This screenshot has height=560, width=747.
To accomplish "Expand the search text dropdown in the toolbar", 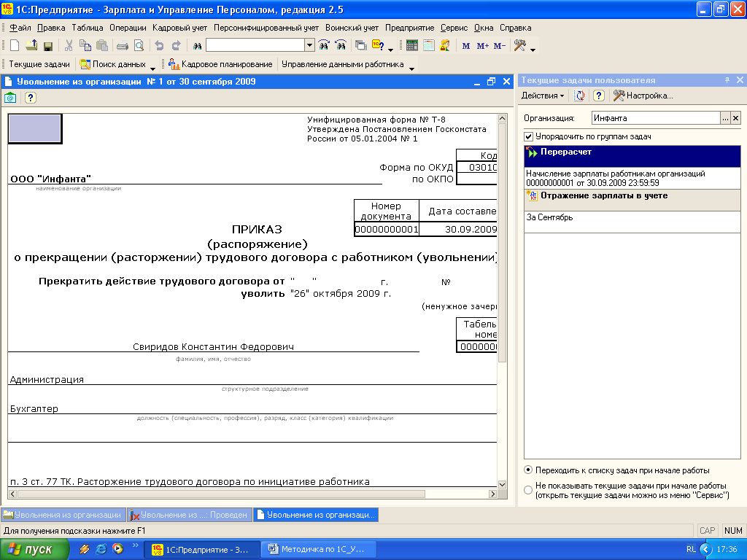I will [309, 45].
